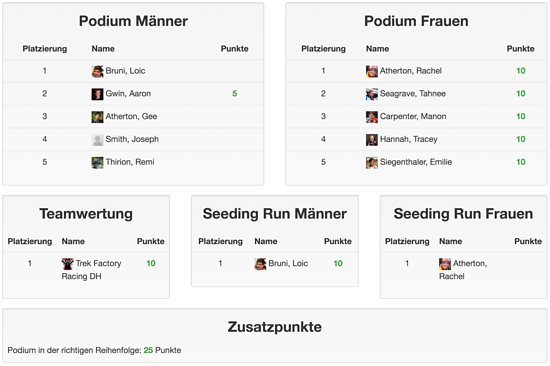Click Rachel Atherton's avatar in Podium Frauen
The image size is (550, 366).
coord(371,71)
